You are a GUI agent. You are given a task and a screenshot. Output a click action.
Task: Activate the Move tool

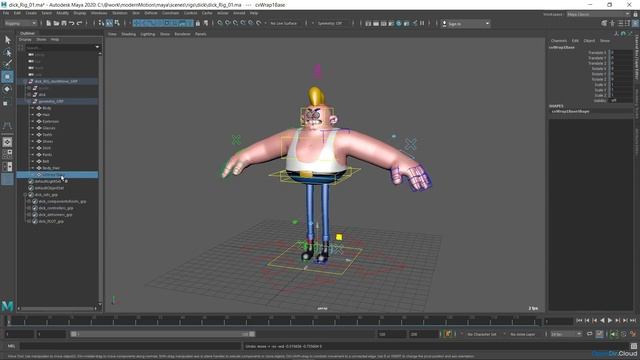[7, 77]
